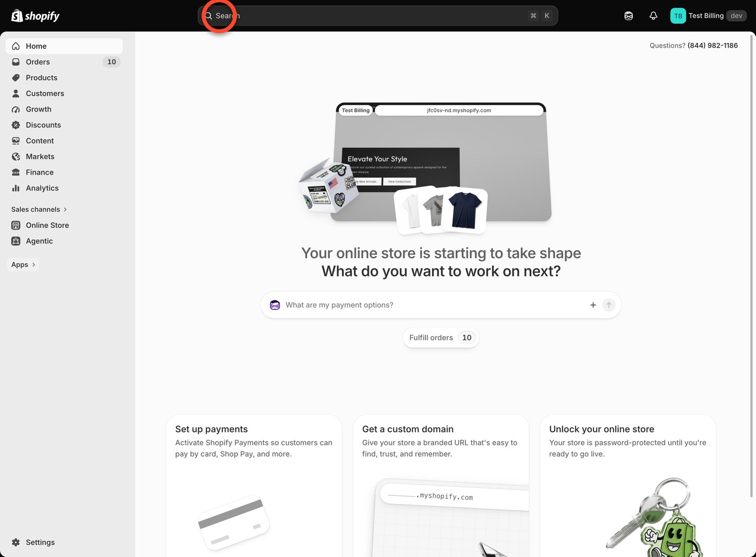Click the Online Store icon

click(x=16, y=225)
